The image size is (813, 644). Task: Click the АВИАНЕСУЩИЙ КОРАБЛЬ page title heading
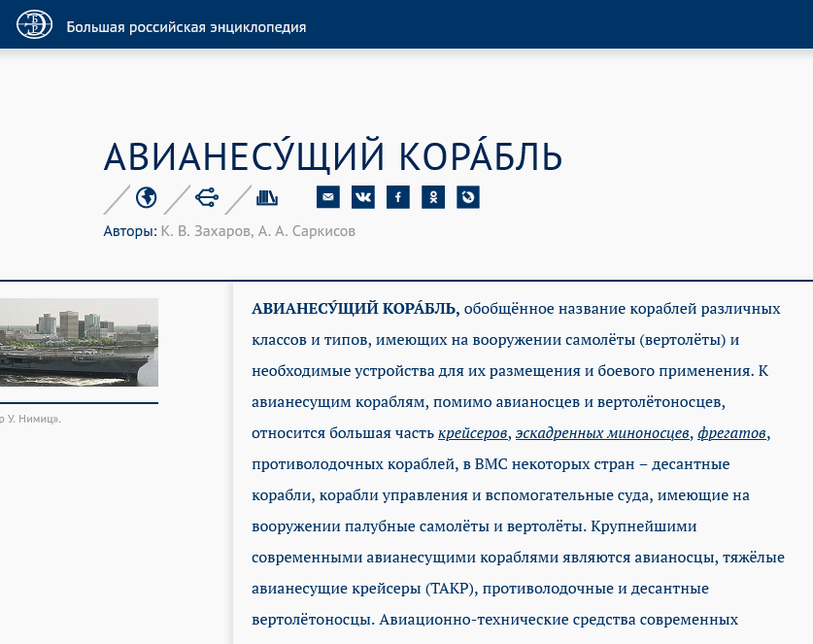click(x=333, y=154)
